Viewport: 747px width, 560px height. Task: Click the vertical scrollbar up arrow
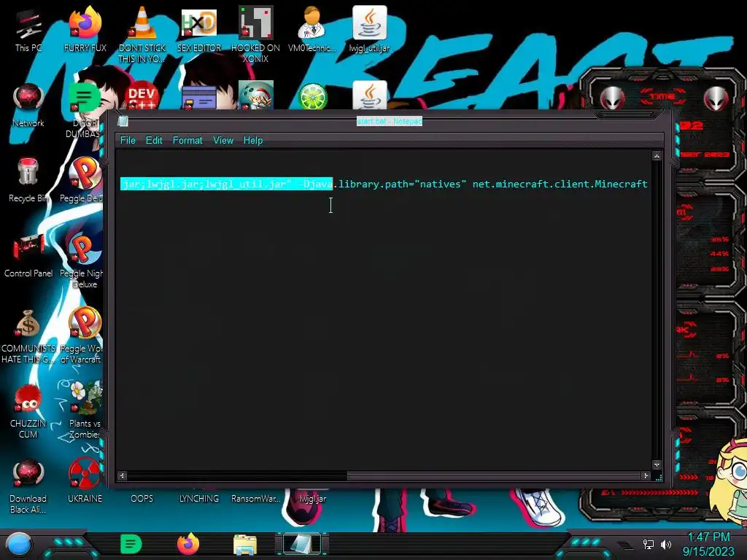(x=657, y=156)
